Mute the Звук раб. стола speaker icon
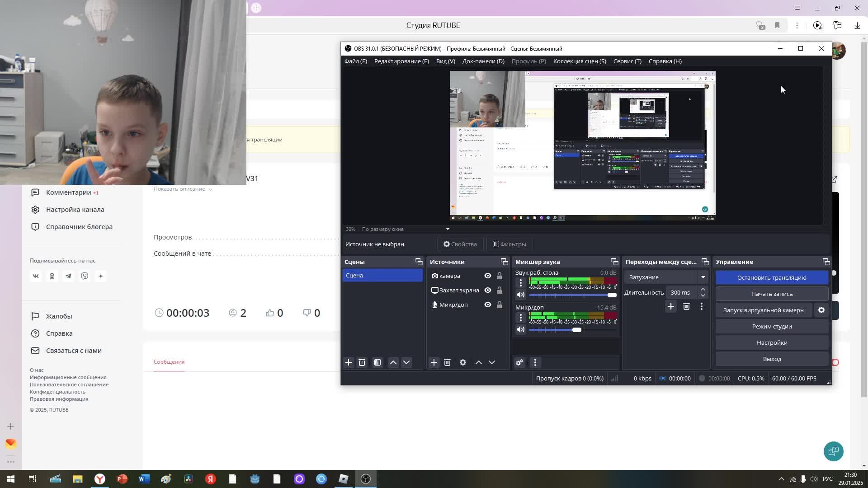The width and height of the screenshot is (868, 488). pyautogui.click(x=521, y=295)
